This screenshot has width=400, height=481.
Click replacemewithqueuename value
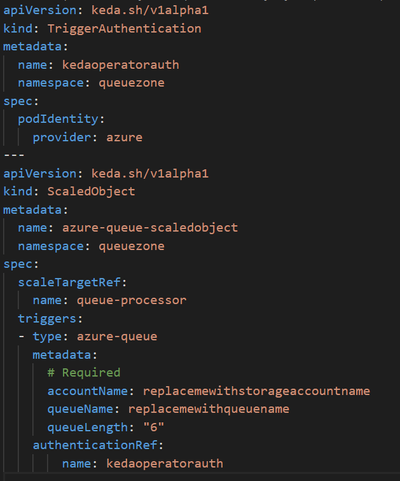[209, 409]
